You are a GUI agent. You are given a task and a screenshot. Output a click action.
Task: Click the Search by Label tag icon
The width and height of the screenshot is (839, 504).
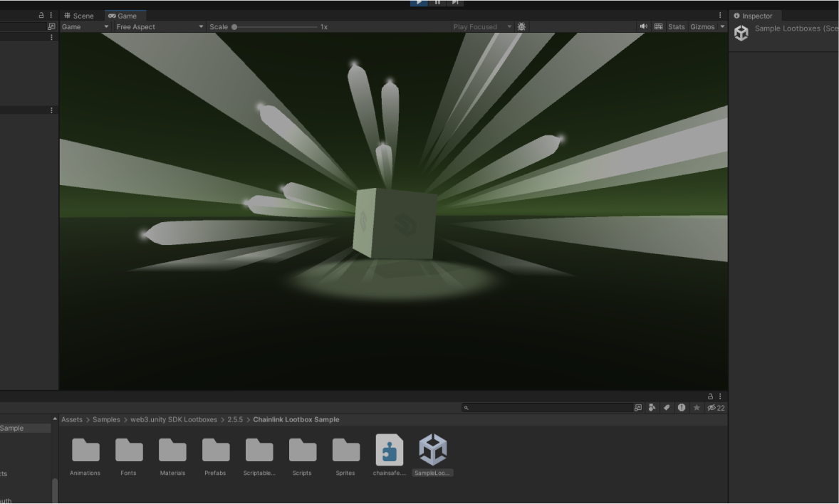(x=667, y=408)
